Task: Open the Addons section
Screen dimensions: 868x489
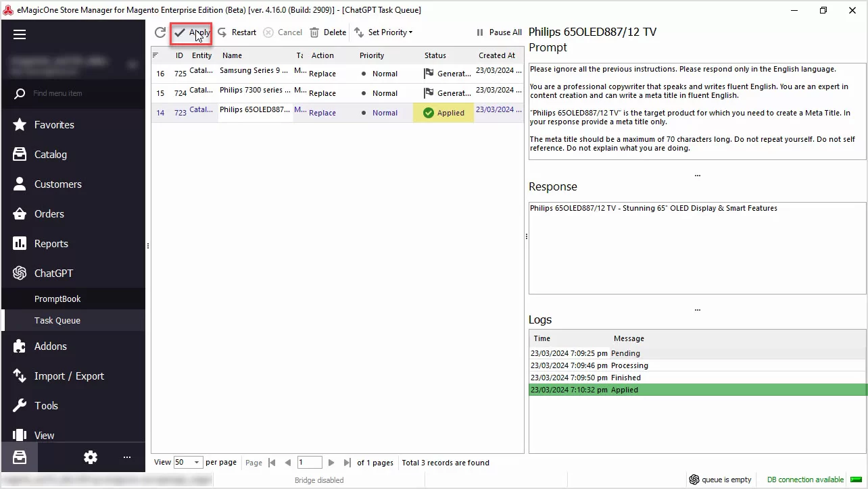Action: coord(73,346)
